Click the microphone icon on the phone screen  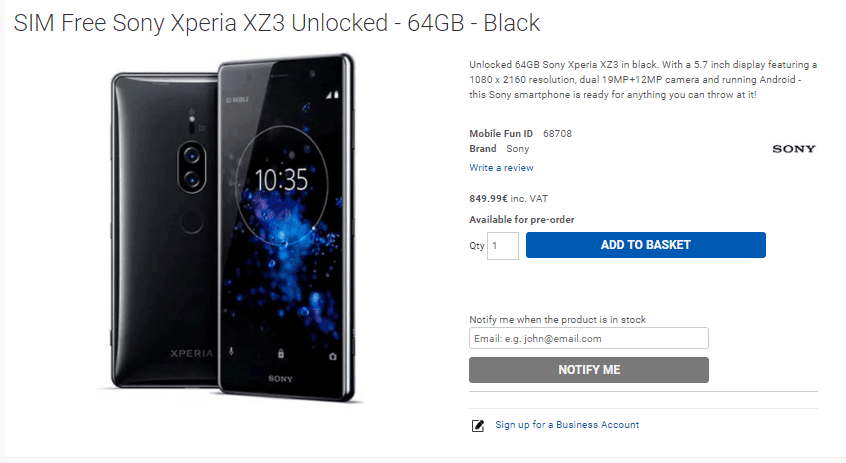(231, 351)
